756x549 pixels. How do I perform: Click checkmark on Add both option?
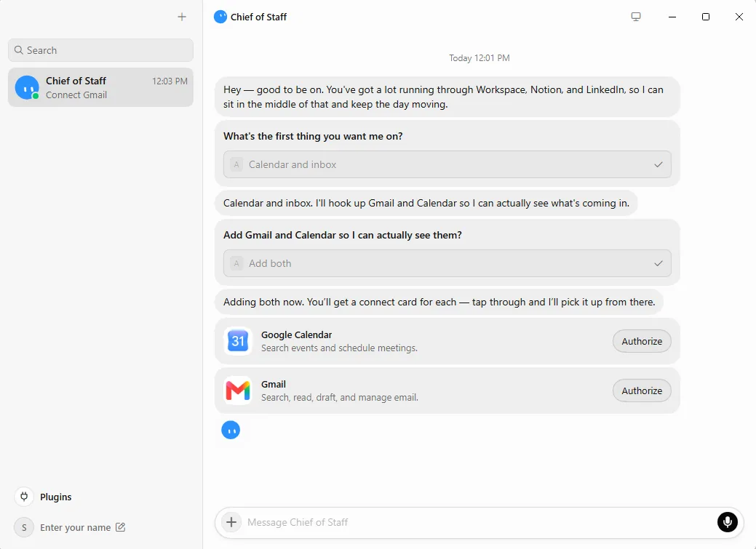point(658,263)
